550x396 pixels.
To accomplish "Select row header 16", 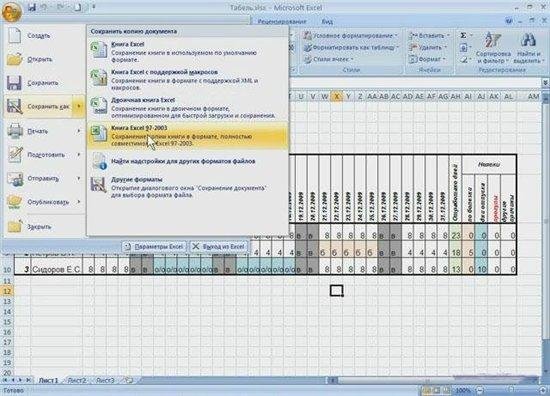I will pos(7,332).
